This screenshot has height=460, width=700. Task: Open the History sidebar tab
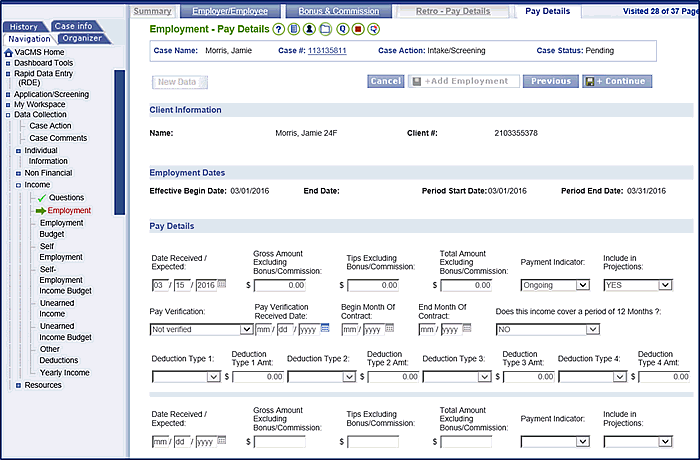tap(24, 27)
